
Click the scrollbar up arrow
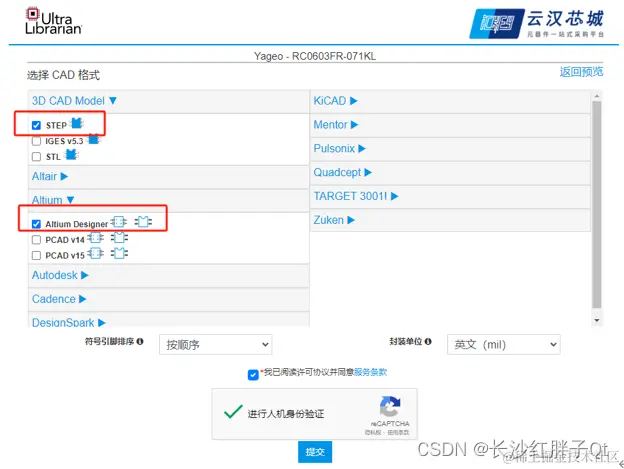596,96
